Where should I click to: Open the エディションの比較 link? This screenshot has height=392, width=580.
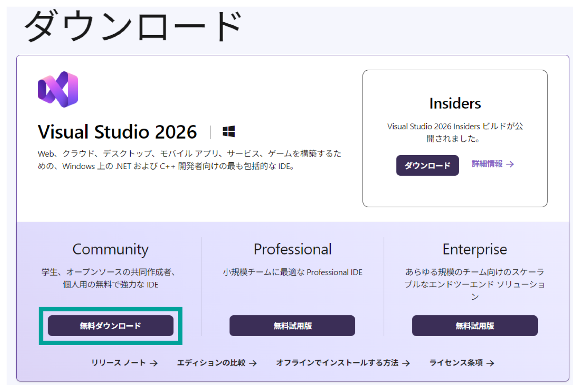point(213,363)
